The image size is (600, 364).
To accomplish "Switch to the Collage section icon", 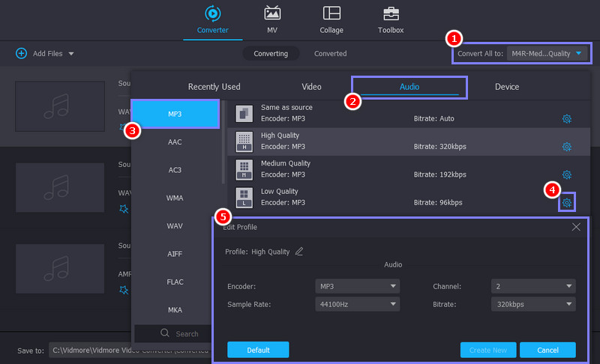I will (331, 13).
